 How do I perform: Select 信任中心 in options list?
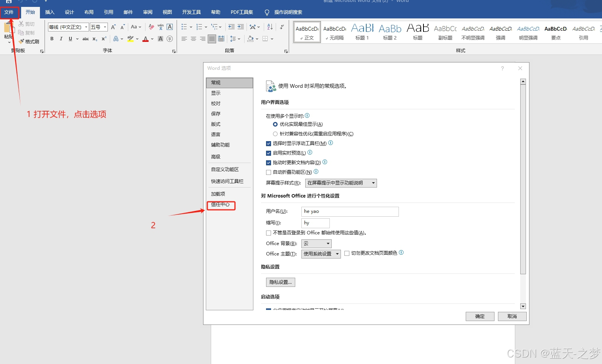pos(221,205)
